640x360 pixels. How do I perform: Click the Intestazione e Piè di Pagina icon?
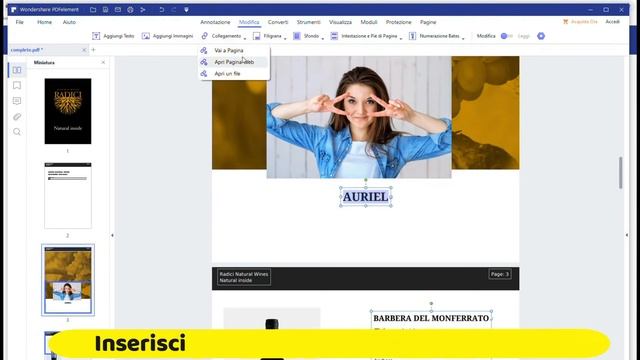[334, 36]
